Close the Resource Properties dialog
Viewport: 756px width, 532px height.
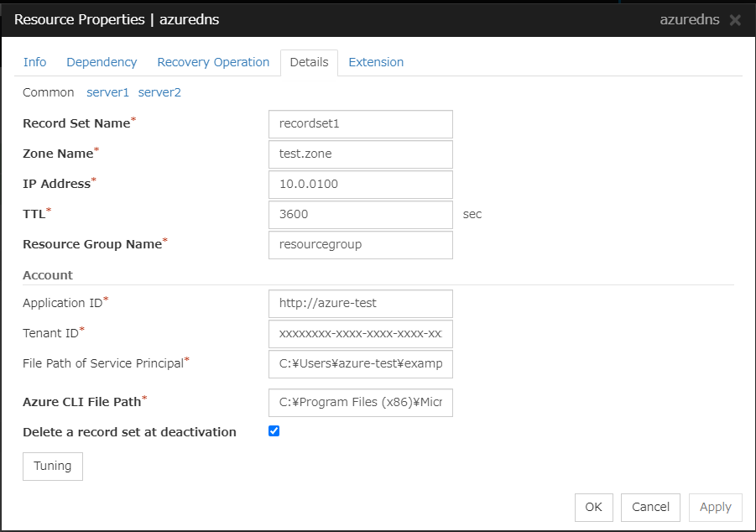click(735, 20)
